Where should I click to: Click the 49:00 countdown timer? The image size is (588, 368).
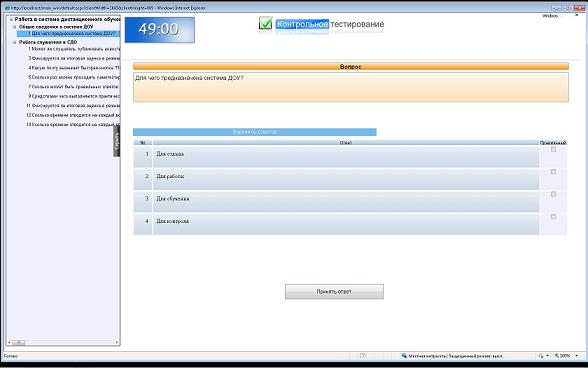(x=160, y=30)
